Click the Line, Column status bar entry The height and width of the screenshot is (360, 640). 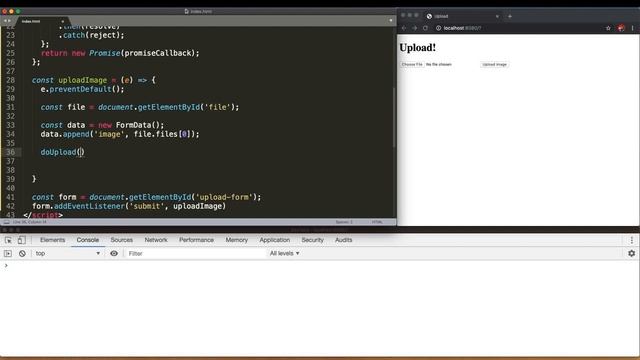30,222
